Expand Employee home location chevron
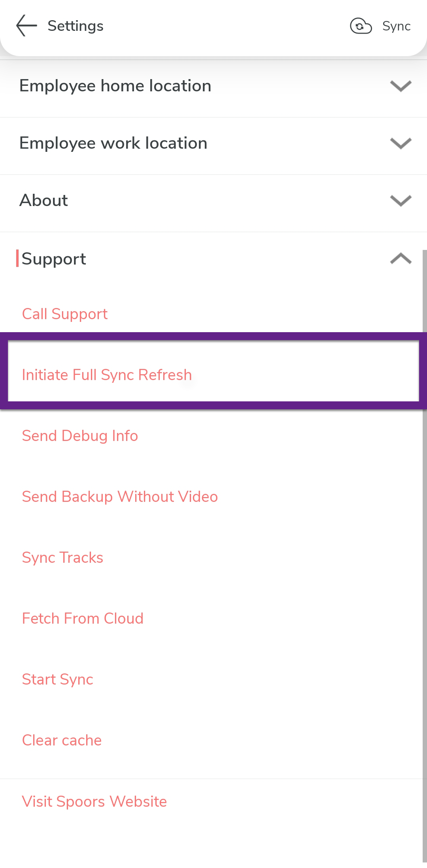This screenshot has height=868, width=427. (401, 86)
